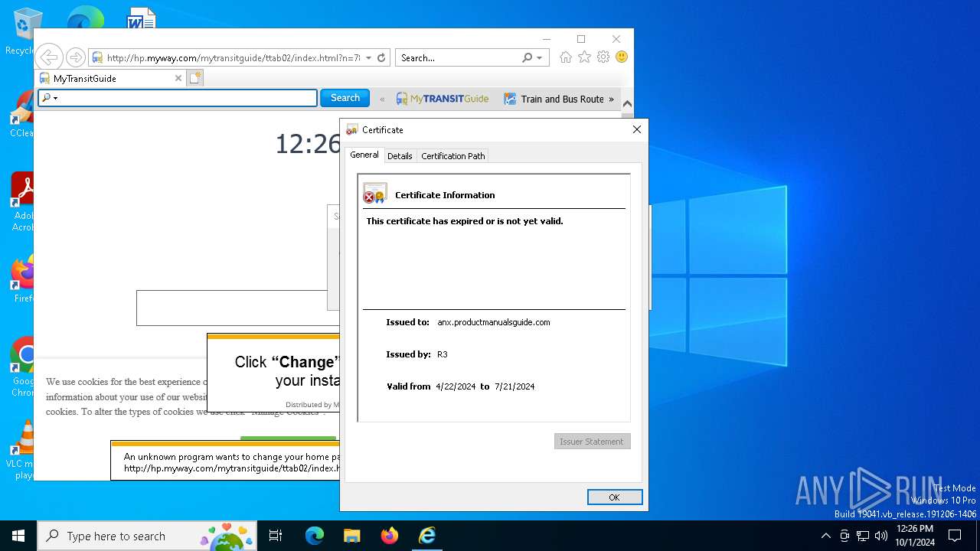Open the Firefox desktop shortcut
The image size is (980, 551).
(22, 279)
